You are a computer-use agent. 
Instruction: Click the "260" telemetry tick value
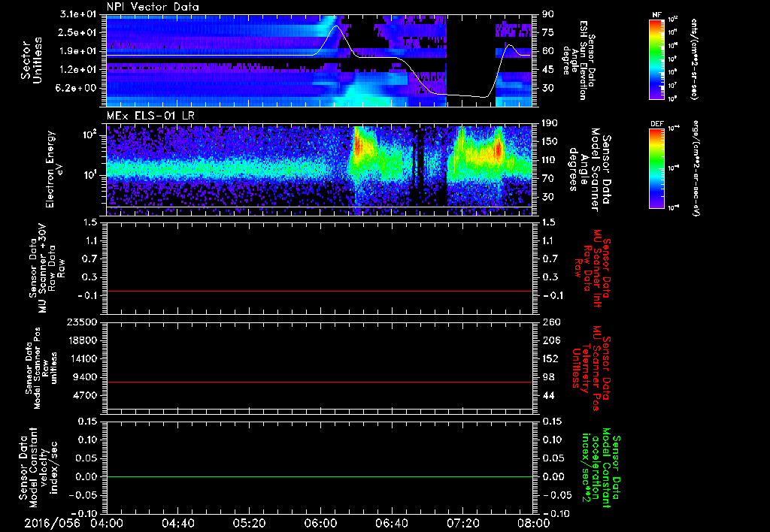pyautogui.click(x=550, y=322)
